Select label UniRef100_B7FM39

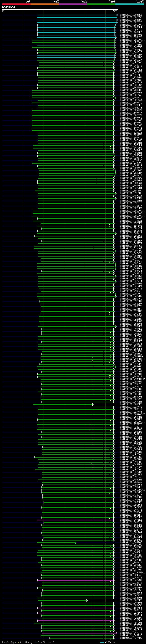(x=131, y=447)
